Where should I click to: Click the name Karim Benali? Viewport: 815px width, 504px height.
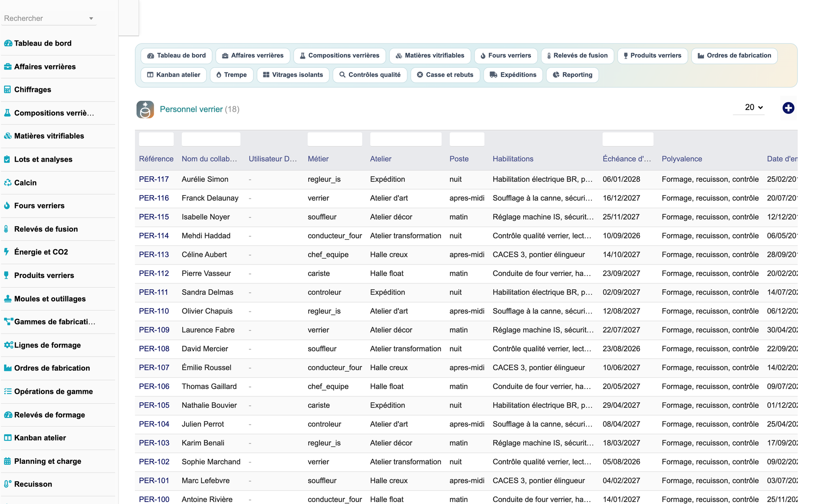[x=203, y=443]
